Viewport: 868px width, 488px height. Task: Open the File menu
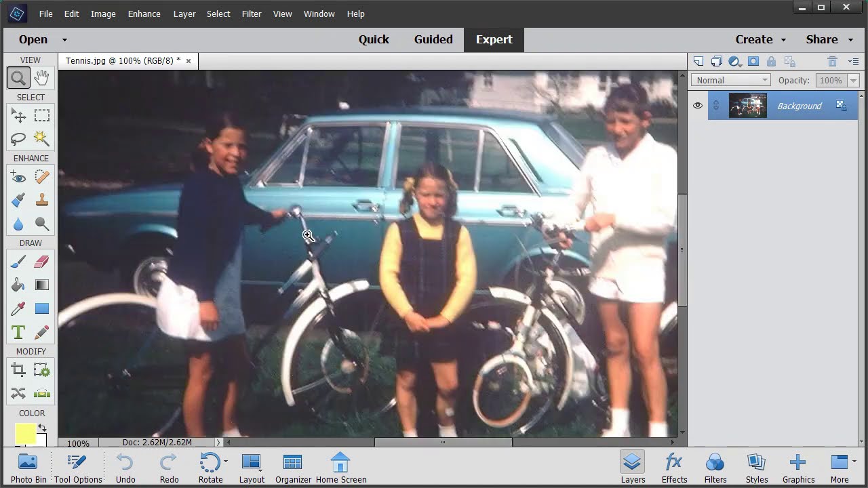(x=45, y=14)
